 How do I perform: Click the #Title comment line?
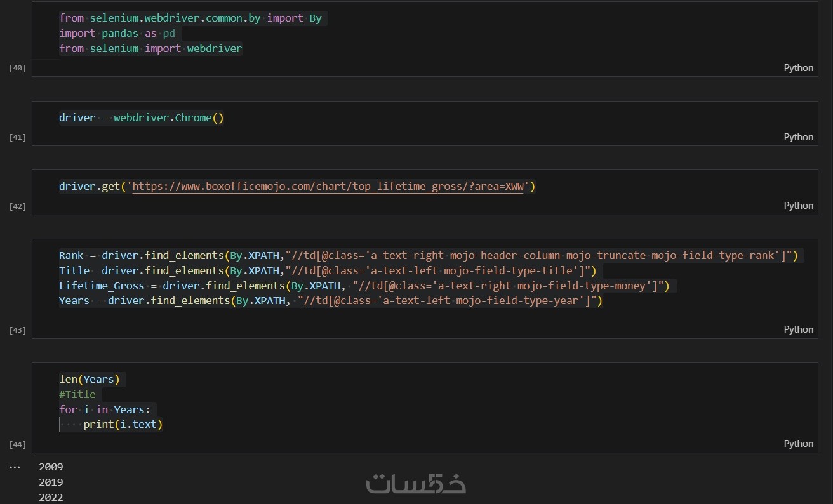(x=77, y=395)
